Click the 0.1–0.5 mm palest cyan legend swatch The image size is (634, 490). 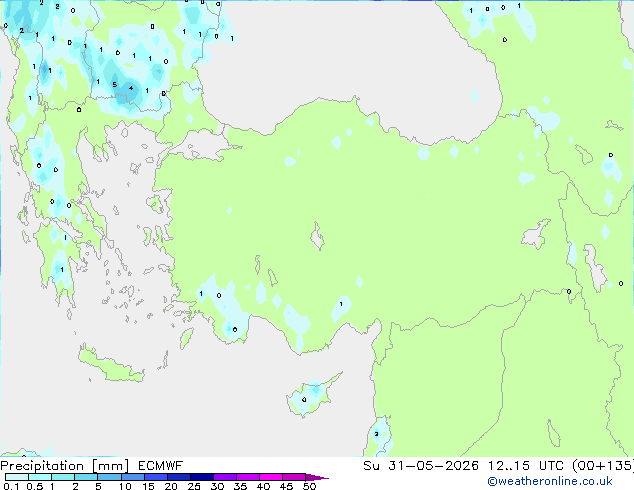point(17,477)
